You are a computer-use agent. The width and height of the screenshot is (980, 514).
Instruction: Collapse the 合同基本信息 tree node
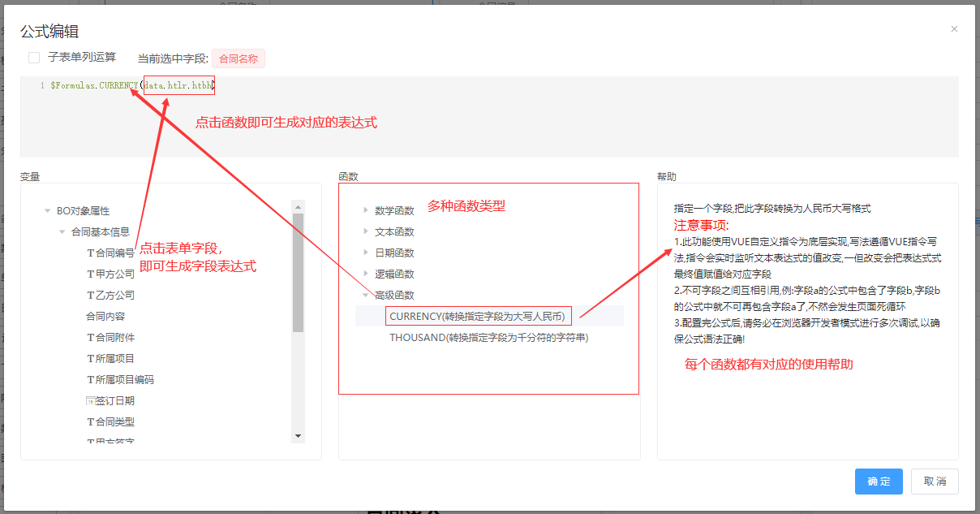[x=62, y=232]
